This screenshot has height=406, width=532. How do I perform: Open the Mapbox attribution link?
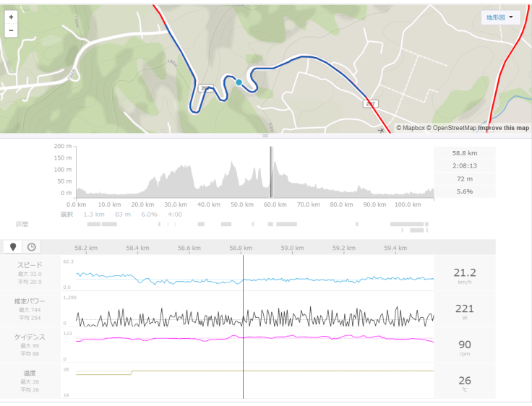(411, 128)
